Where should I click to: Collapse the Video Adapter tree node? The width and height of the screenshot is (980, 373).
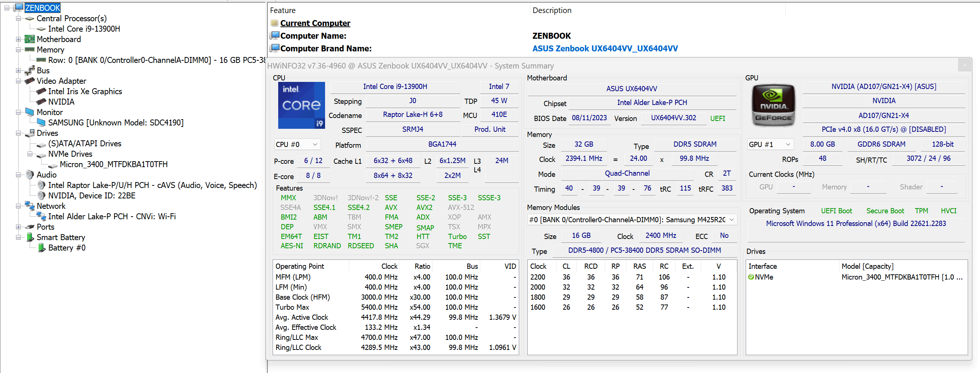[x=18, y=81]
